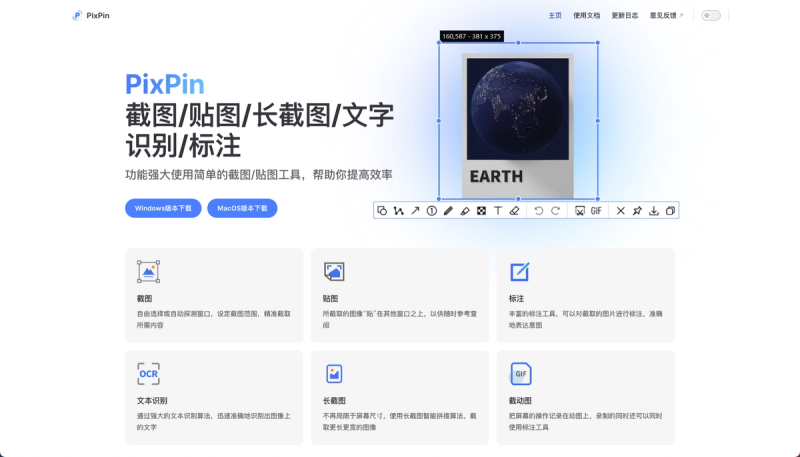
Task: Click the PixPin logo in the header
Action: (x=77, y=15)
